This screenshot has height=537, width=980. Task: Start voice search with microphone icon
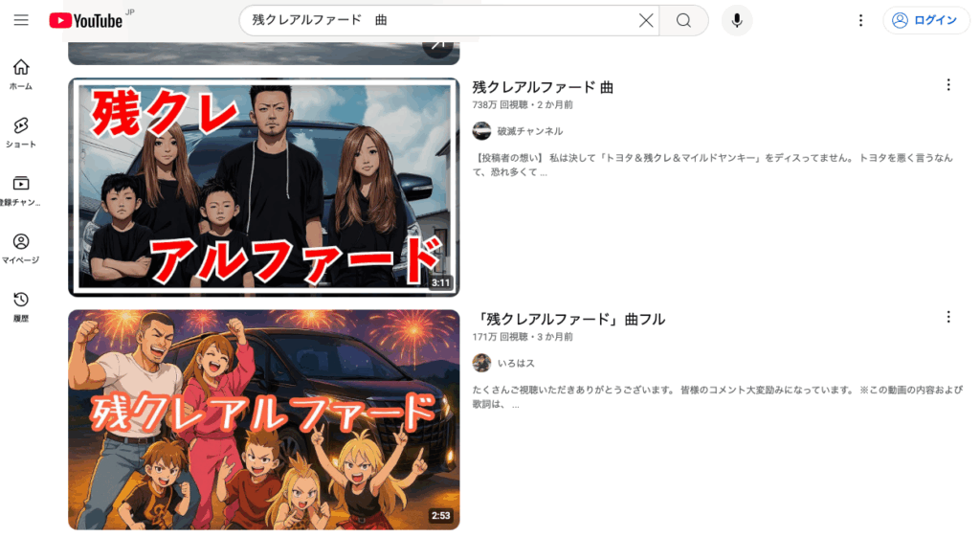pos(737,21)
